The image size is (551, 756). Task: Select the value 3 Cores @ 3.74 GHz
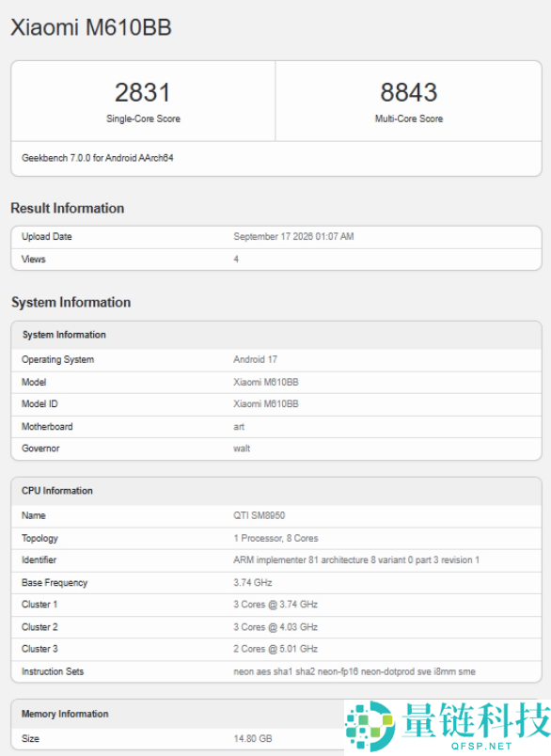275,604
